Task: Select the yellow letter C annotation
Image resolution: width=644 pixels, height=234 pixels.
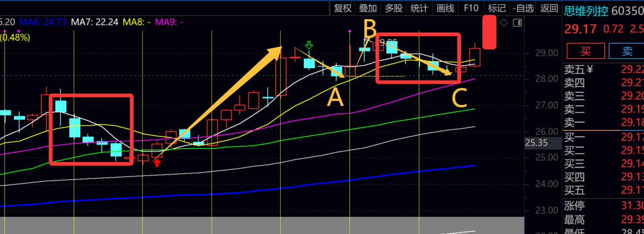Action: pyautogui.click(x=459, y=99)
